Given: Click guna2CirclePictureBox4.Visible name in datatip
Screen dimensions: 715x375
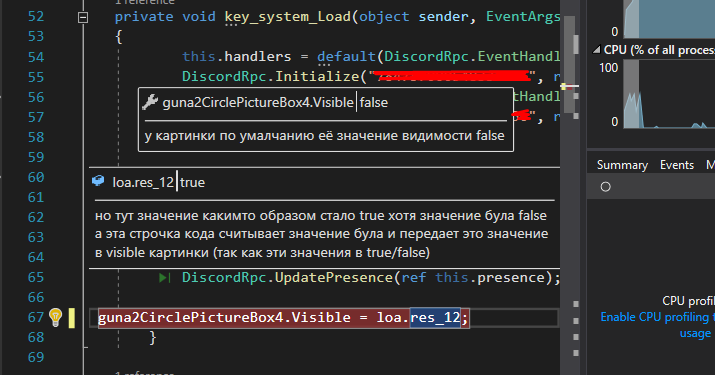Looking at the screenshot, I should coord(258,103).
